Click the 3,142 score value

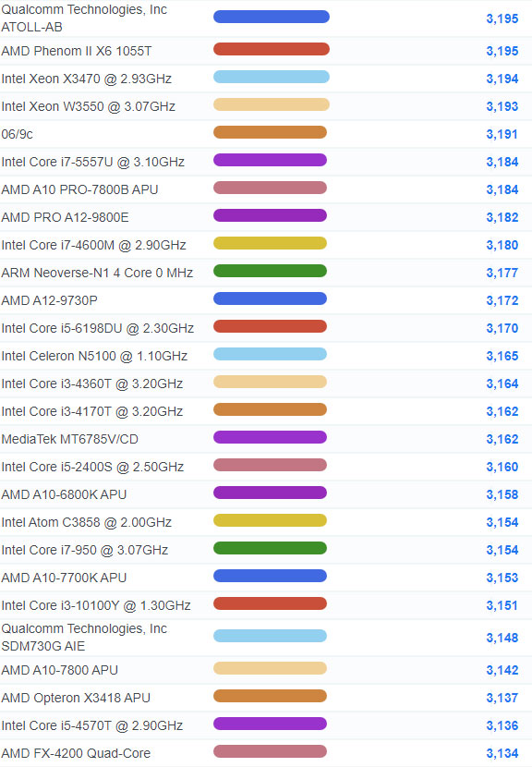tap(502, 670)
